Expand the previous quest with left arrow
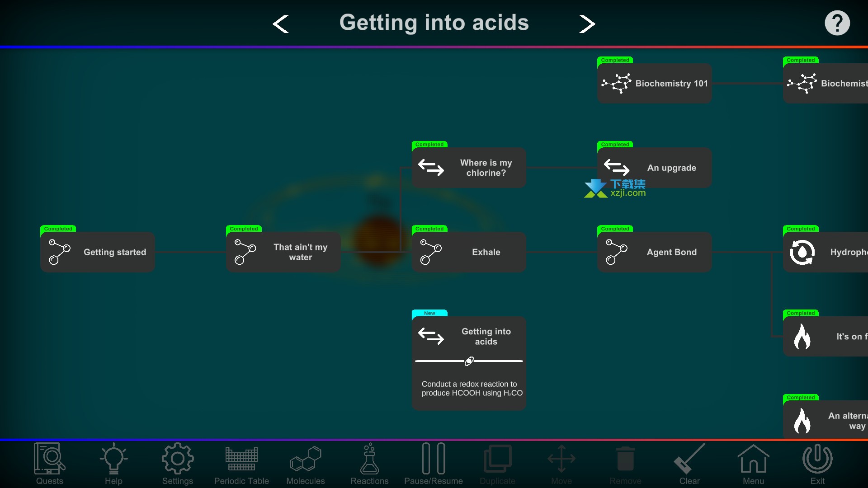 [x=281, y=23]
